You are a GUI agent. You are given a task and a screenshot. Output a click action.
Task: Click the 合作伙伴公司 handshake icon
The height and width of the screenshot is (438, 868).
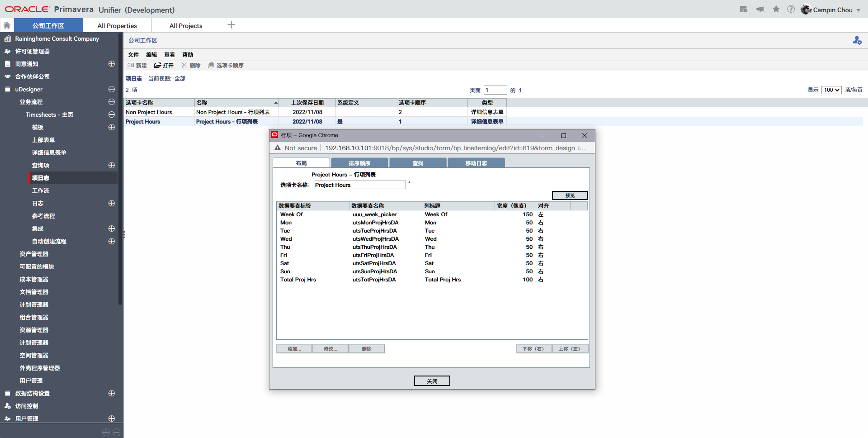(7, 77)
